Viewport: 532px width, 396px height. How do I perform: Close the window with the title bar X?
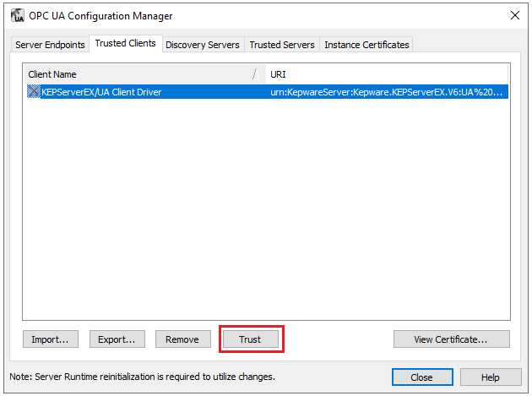pyautogui.click(x=515, y=15)
